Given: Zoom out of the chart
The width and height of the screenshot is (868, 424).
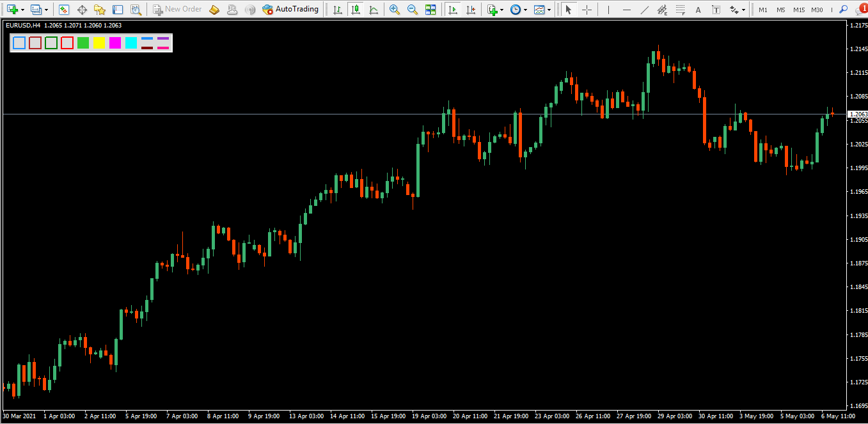Looking at the screenshot, I should (x=413, y=10).
